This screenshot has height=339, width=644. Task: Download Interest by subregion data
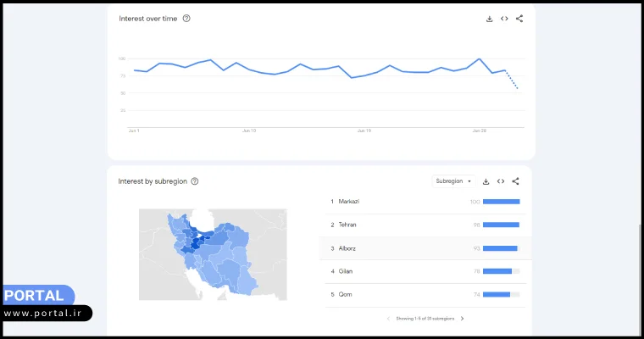(x=486, y=181)
